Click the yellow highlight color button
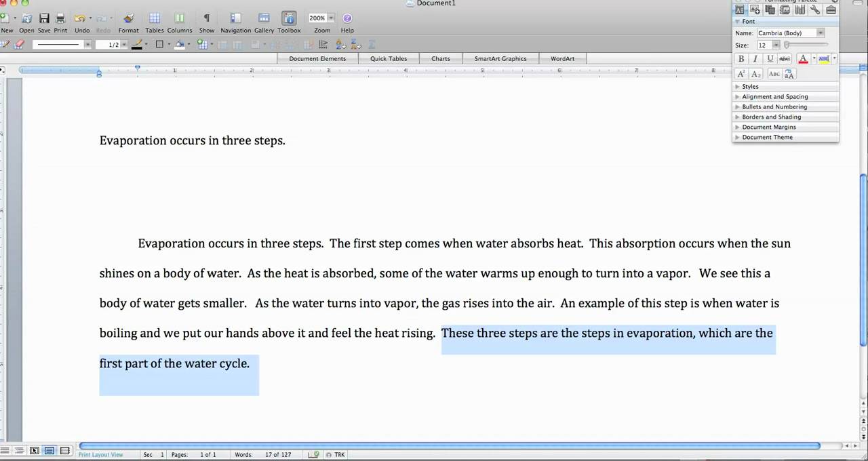This screenshot has height=461, width=868. coord(824,59)
